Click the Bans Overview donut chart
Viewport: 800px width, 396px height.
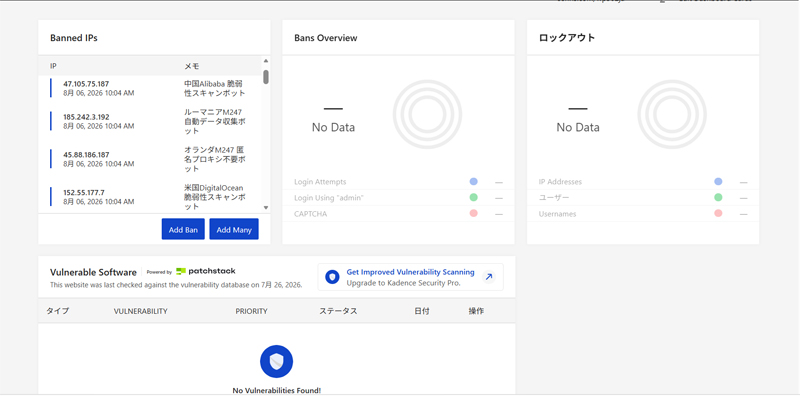tap(427, 114)
